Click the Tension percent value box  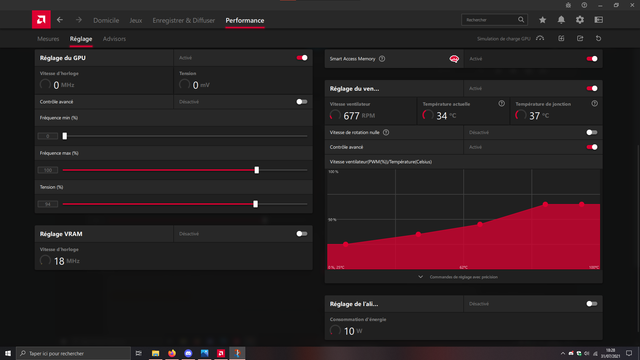(48, 204)
